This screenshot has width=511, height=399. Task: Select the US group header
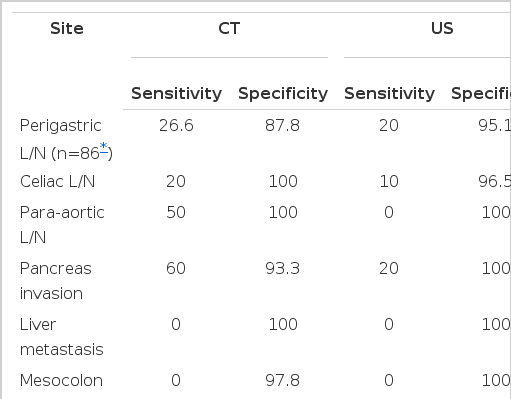click(442, 28)
